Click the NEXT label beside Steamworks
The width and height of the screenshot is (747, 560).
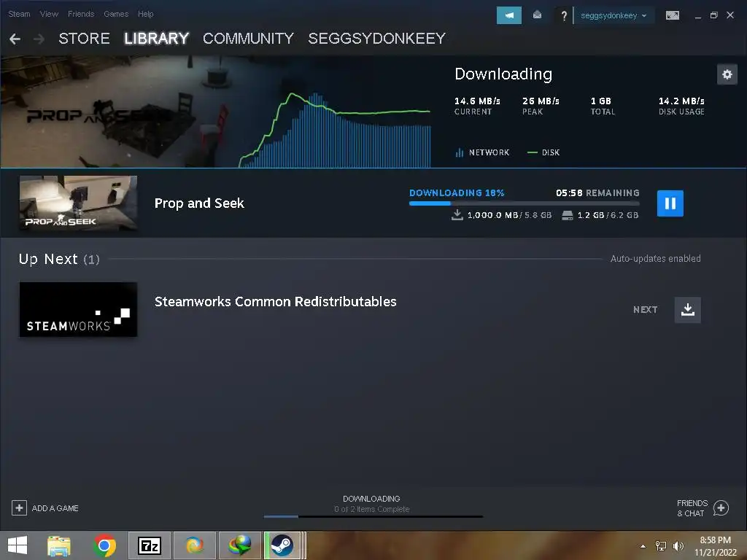point(646,310)
